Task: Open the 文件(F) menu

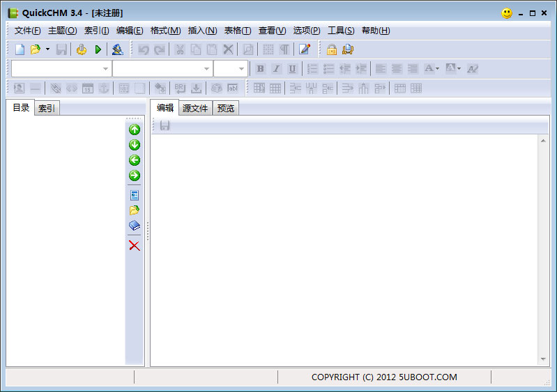Action: tap(27, 31)
